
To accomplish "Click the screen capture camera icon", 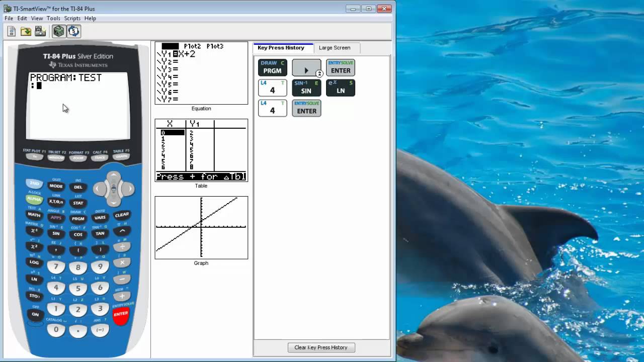I will (40, 32).
